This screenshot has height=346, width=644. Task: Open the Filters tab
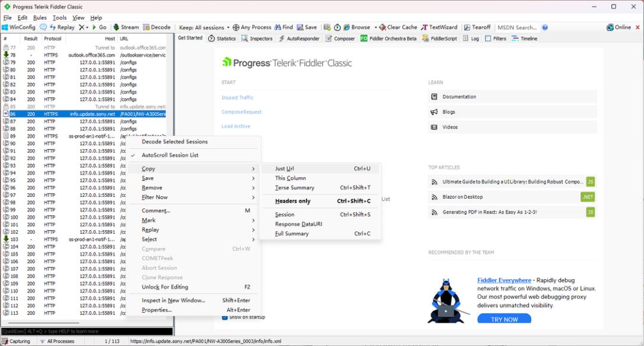coord(496,38)
